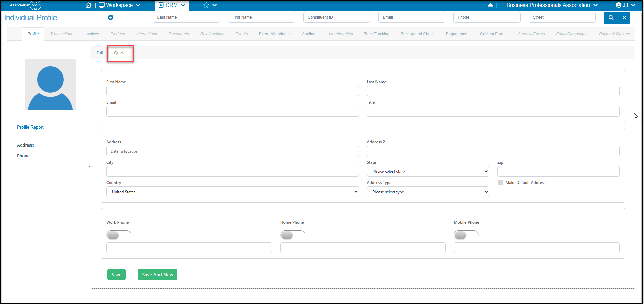Click the Constituent ID search field
644x304 pixels.
tap(337, 17)
